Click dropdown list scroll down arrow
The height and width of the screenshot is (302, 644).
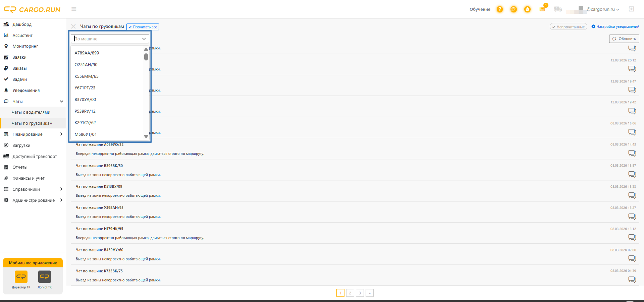coord(146,136)
